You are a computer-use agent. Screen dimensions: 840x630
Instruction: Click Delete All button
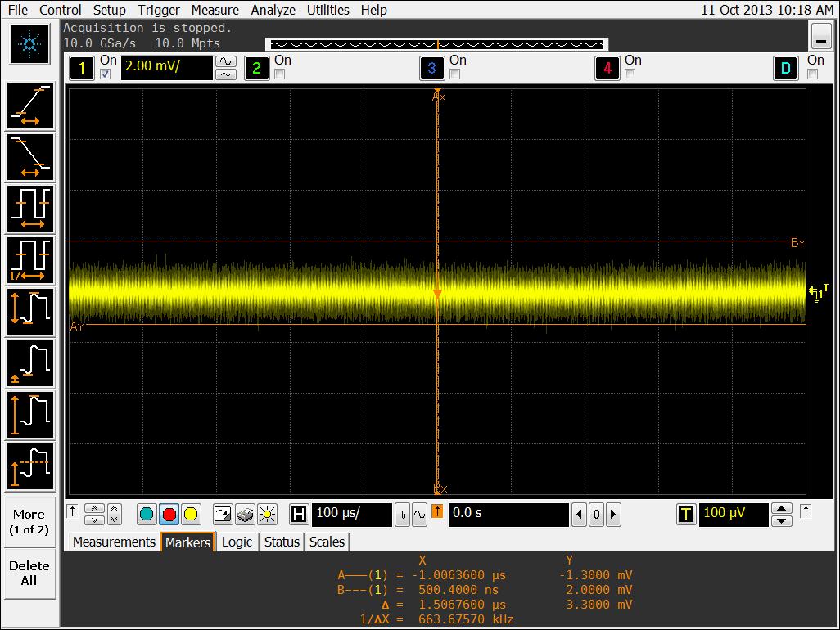point(29,573)
